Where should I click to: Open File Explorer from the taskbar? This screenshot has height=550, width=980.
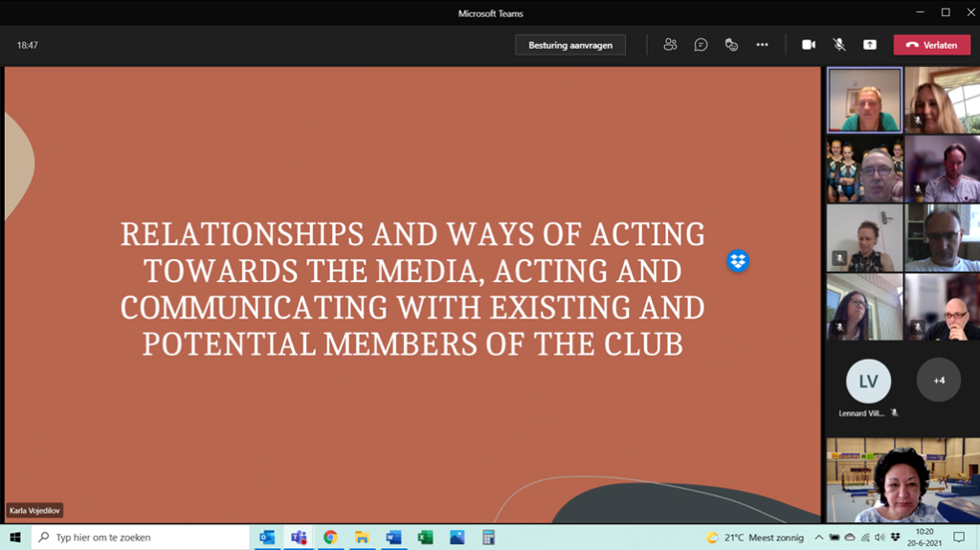[362, 537]
